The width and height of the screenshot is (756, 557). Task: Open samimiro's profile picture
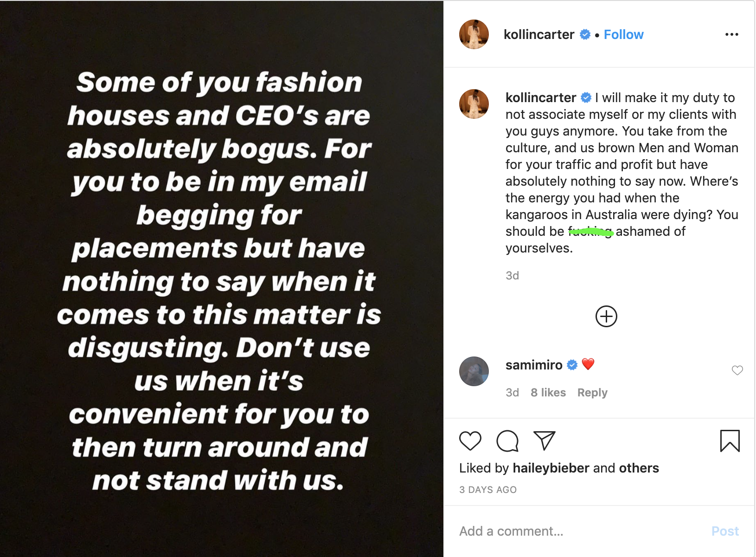(x=474, y=371)
